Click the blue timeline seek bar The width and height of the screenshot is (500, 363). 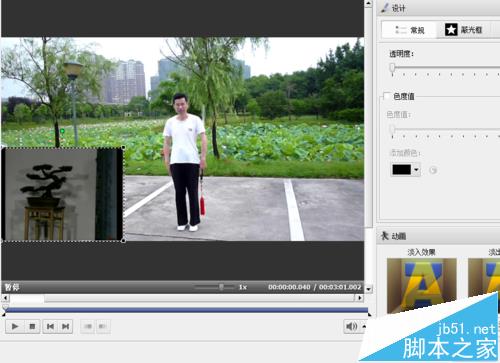pyautogui.click(x=187, y=310)
